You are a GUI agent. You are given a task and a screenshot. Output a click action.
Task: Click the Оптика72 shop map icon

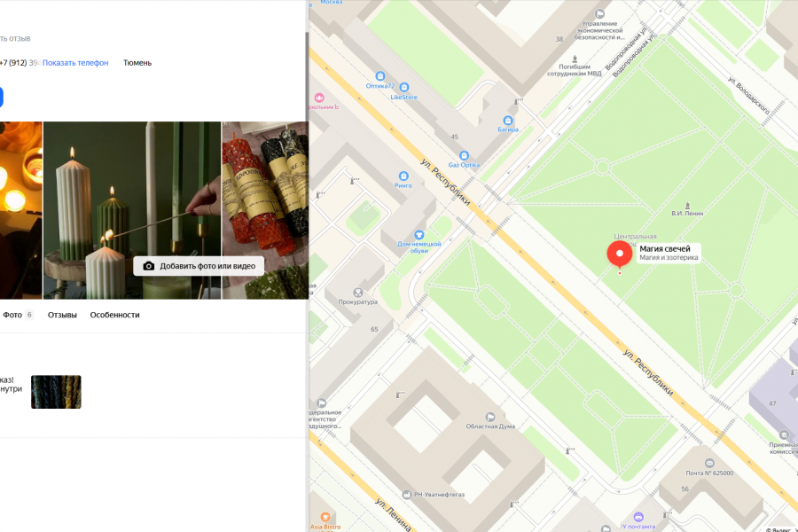click(x=379, y=76)
